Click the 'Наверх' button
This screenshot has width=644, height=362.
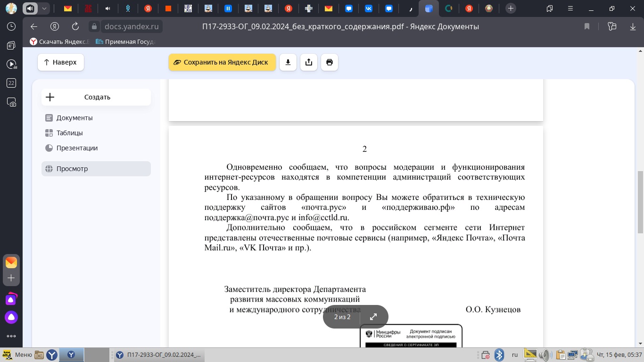pyautogui.click(x=61, y=62)
